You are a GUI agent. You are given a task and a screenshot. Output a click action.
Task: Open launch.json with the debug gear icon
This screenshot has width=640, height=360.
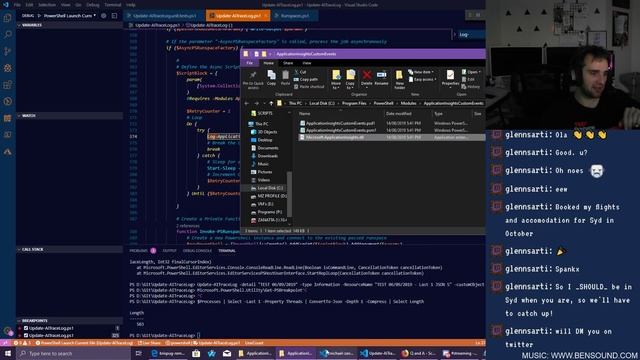(104, 16)
